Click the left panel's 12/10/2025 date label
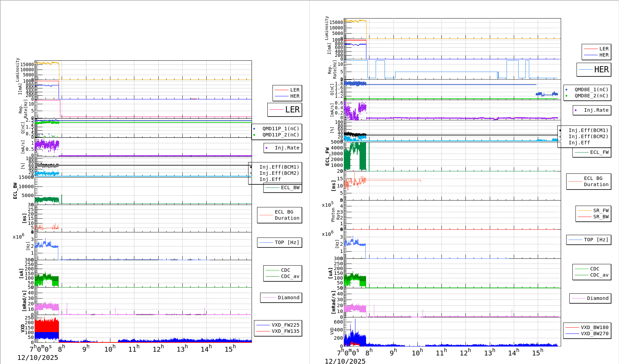Image resolution: width=619 pixels, height=364 pixels. (38, 357)
